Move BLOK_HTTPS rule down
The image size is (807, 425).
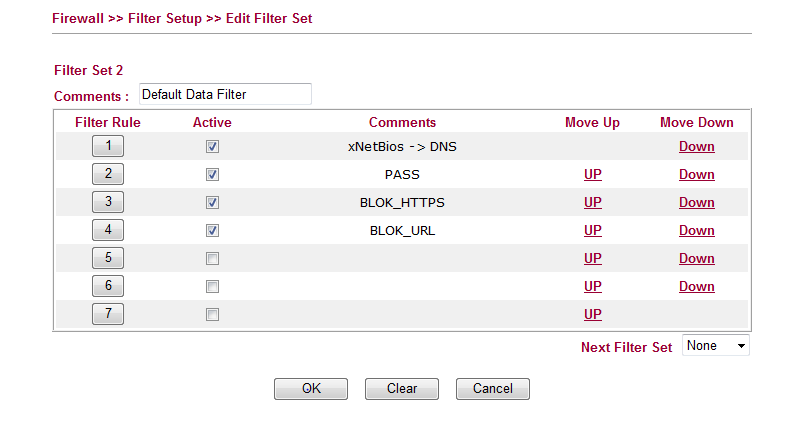(697, 202)
